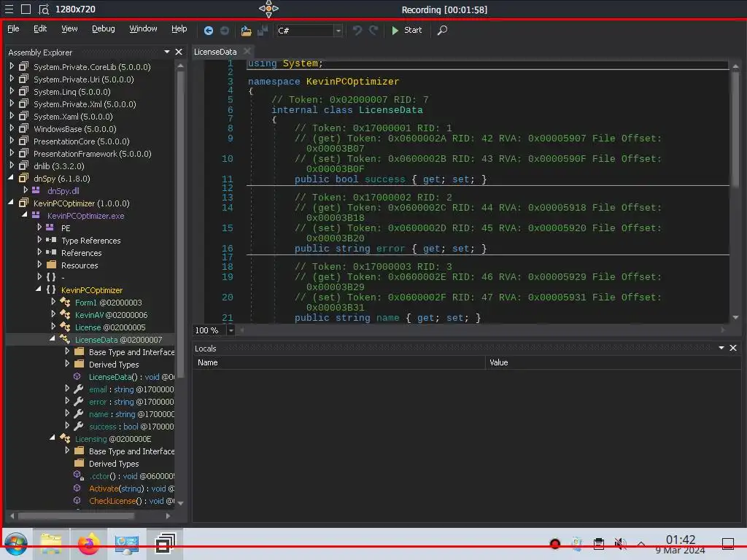The height and width of the screenshot is (560, 747).
Task: Open Firefox from the taskbar
Action: (x=88, y=544)
